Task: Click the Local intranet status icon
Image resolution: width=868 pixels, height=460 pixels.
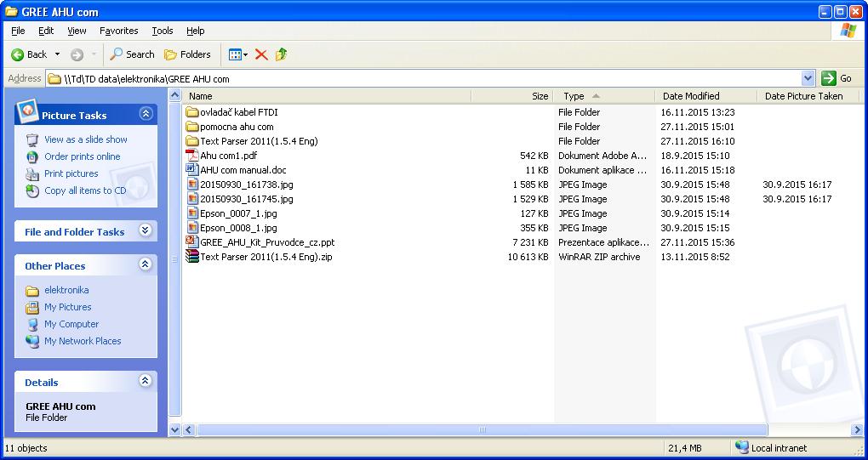Action: pyautogui.click(x=741, y=447)
